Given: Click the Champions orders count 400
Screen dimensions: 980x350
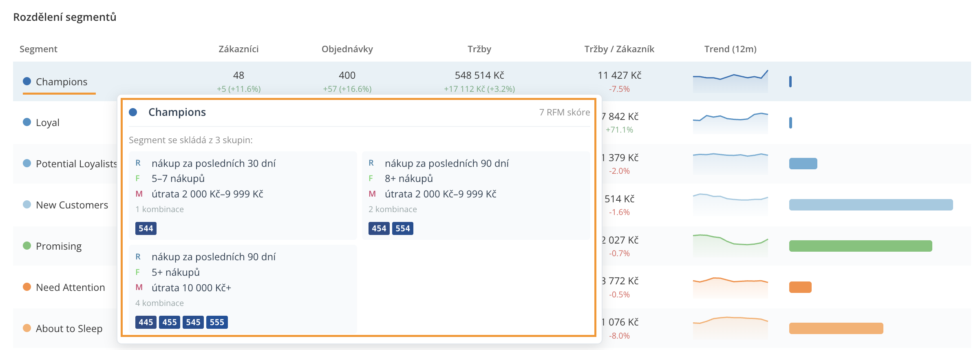Looking at the screenshot, I should [x=347, y=75].
